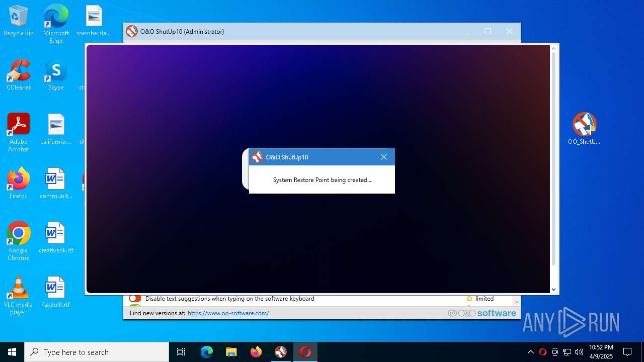
Task: Open the network status tray icon
Action: click(x=567, y=352)
